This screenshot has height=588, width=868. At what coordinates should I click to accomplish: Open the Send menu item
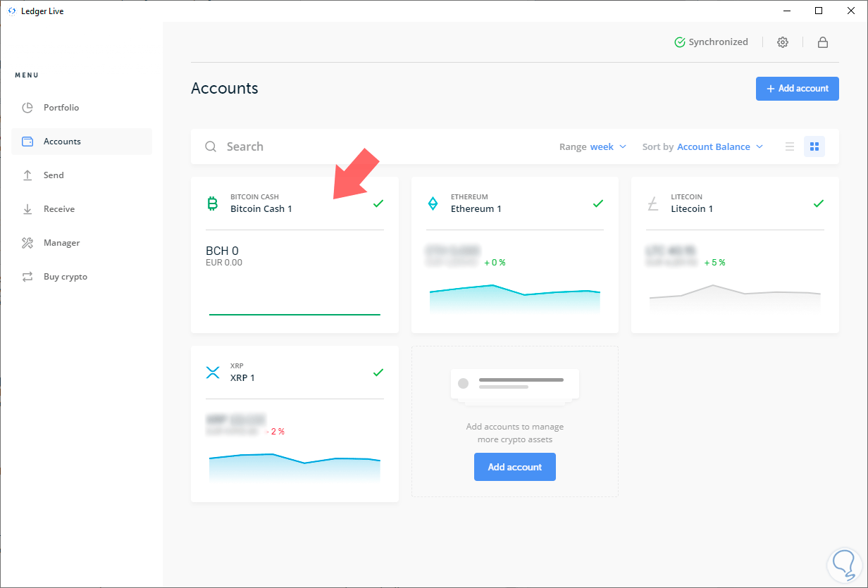(x=82, y=175)
